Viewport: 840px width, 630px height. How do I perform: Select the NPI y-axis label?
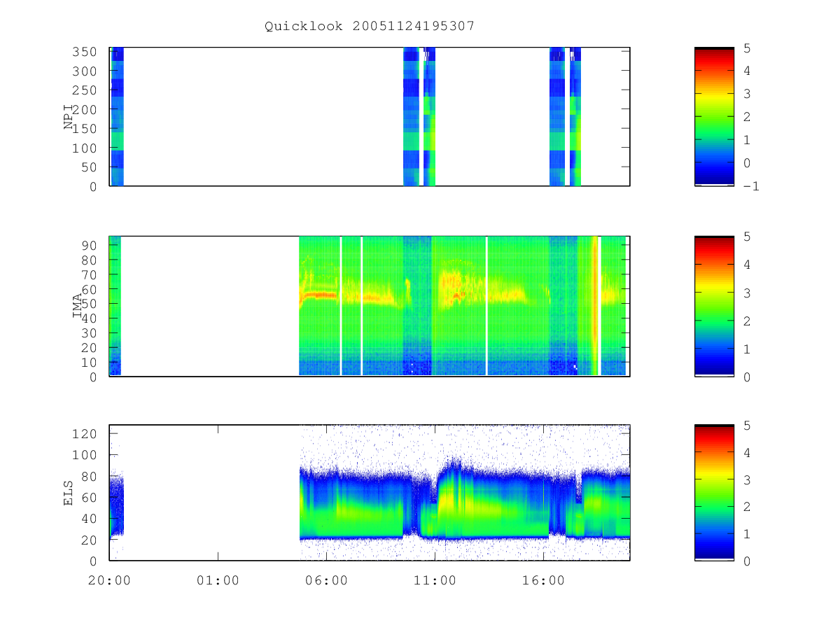click(x=69, y=117)
